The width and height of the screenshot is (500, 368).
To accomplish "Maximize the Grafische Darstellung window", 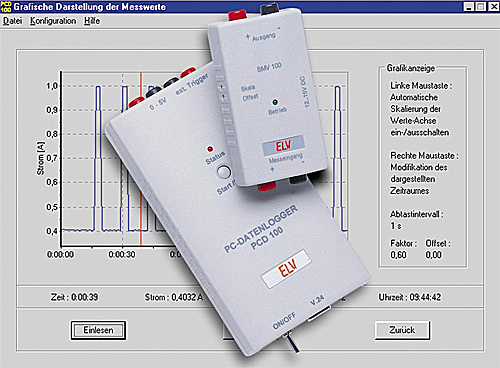I will pos(480,6).
